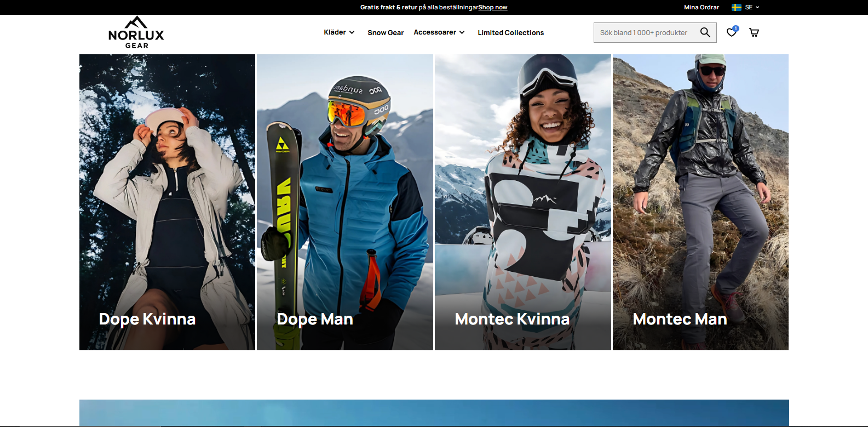Go to Snow Gear page
868x427 pixels.
(x=386, y=33)
